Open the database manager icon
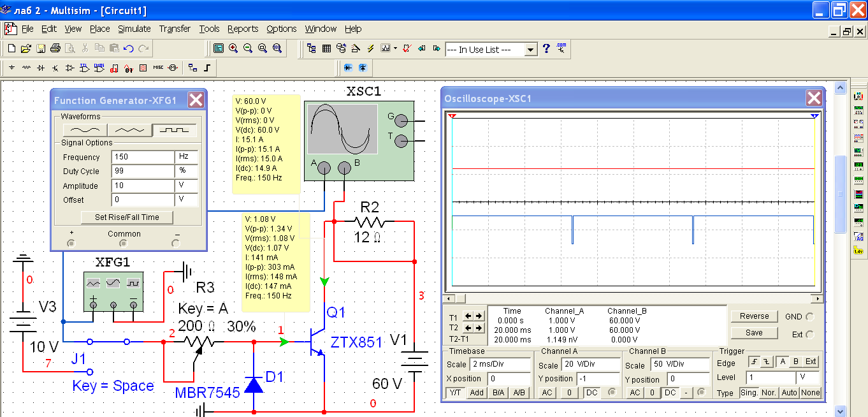The width and height of the screenshot is (868, 417). (341, 48)
